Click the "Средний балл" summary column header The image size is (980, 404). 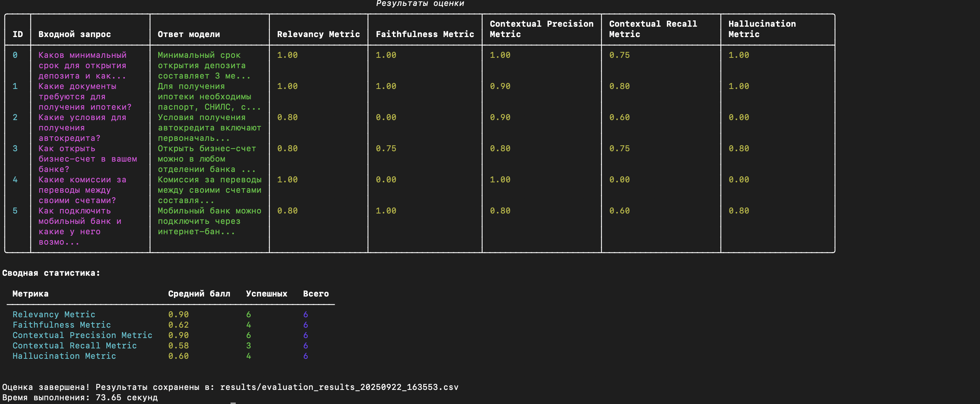(x=199, y=294)
